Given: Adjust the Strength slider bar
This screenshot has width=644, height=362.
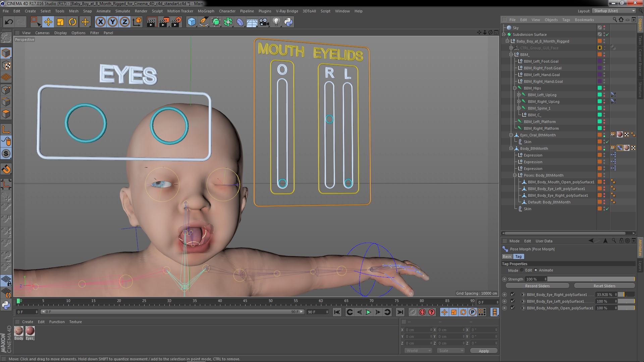Looking at the screenshot, I should click(591, 279).
